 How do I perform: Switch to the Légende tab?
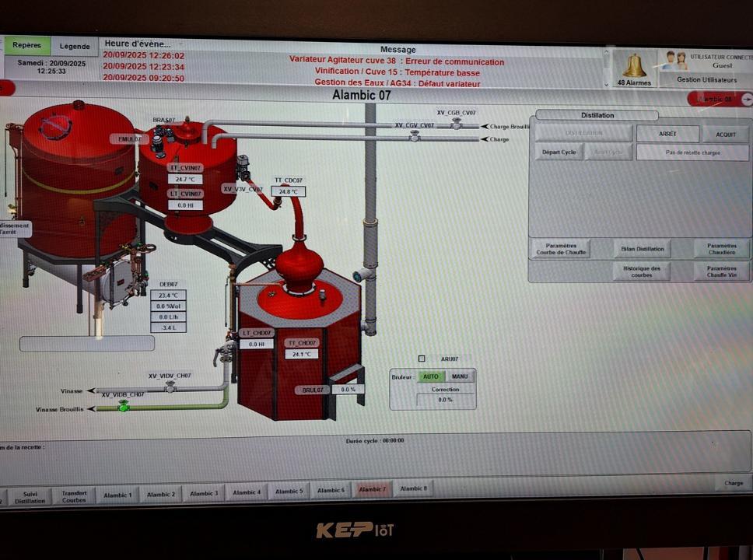tap(75, 47)
